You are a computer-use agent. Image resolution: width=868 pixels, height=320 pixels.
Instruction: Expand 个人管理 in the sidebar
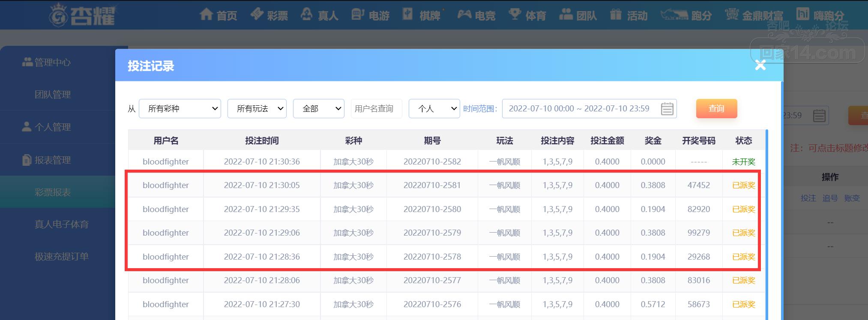click(47, 127)
